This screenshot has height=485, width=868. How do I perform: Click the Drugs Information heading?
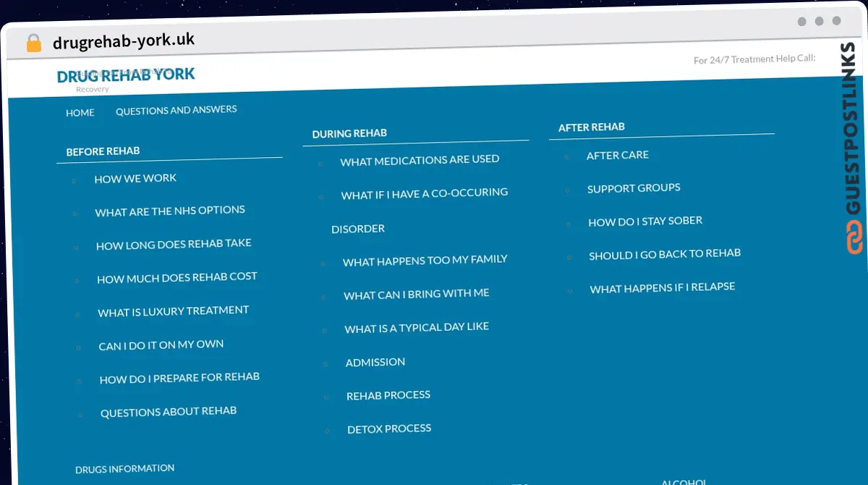[x=125, y=469]
